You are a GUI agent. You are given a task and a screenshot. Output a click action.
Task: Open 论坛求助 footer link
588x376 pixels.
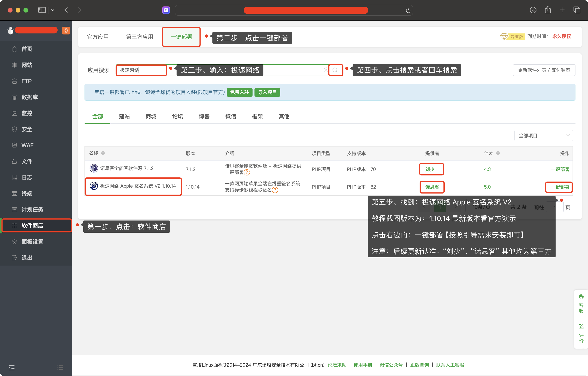pos(337,365)
